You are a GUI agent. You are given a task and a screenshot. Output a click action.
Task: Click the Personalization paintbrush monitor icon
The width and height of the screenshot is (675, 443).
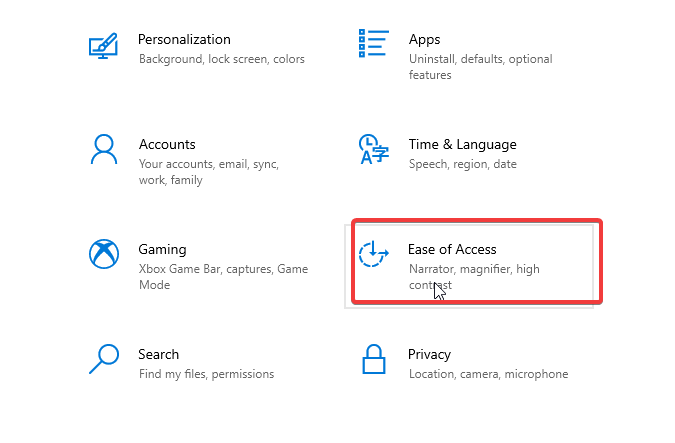pos(103,46)
